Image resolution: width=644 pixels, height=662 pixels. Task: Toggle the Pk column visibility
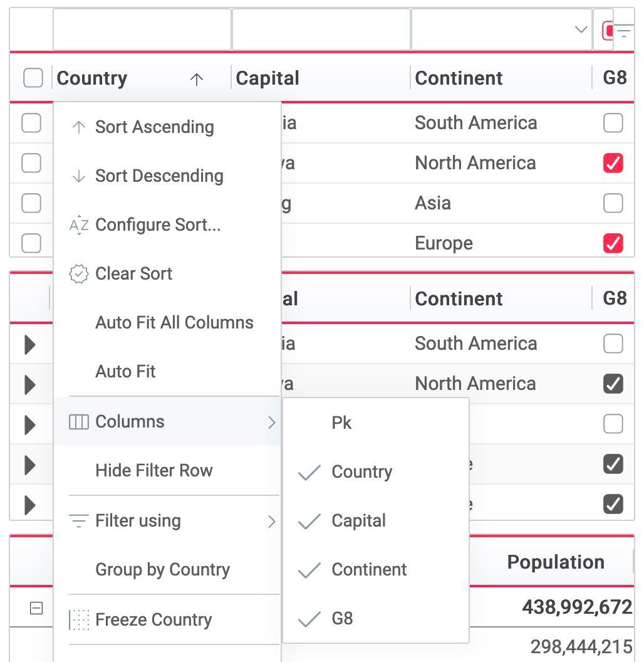coord(341,423)
